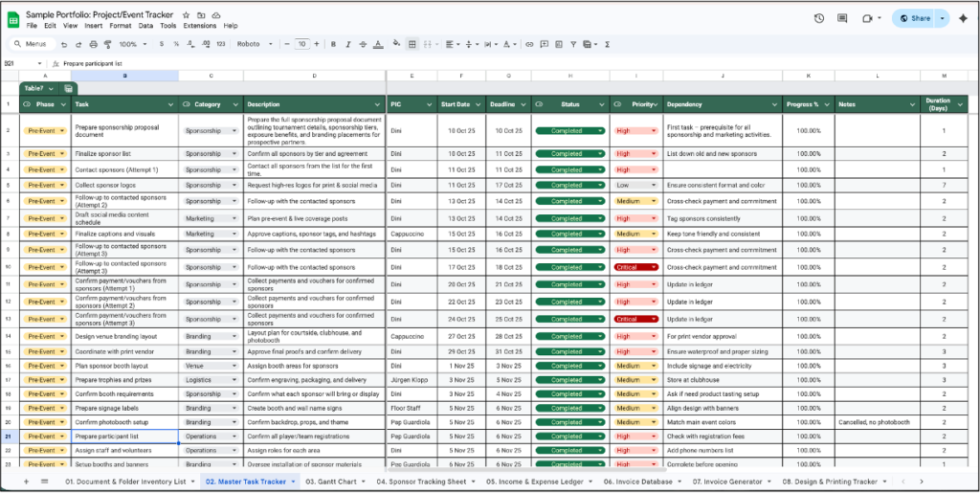The image size is (980, 493).
Task: Open the comments panel icon
Action: coord(843,18)
